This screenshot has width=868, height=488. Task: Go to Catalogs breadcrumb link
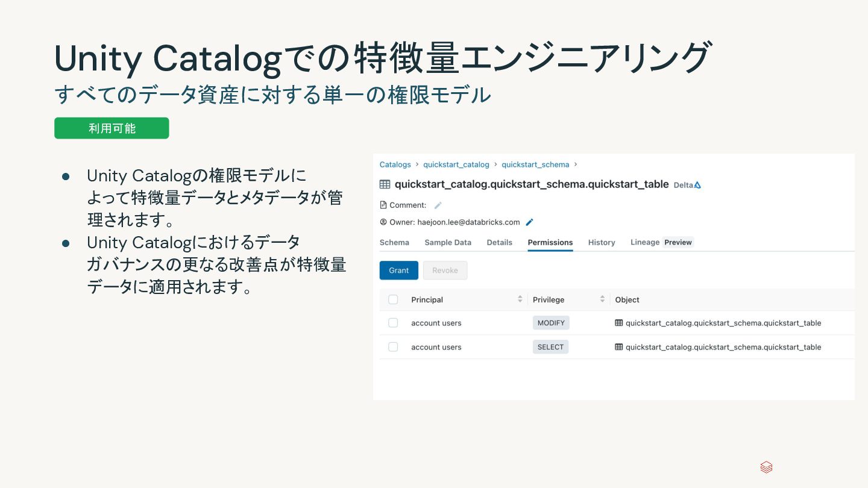395,164
